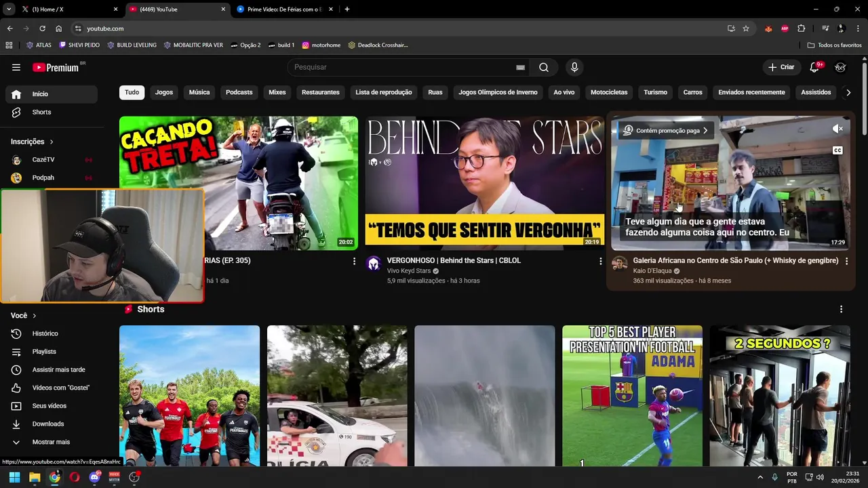The width and height of the screenshot is (868, 488).
Task: Open the Deadlock Crosshair bookmark
Action: point(378,45)
